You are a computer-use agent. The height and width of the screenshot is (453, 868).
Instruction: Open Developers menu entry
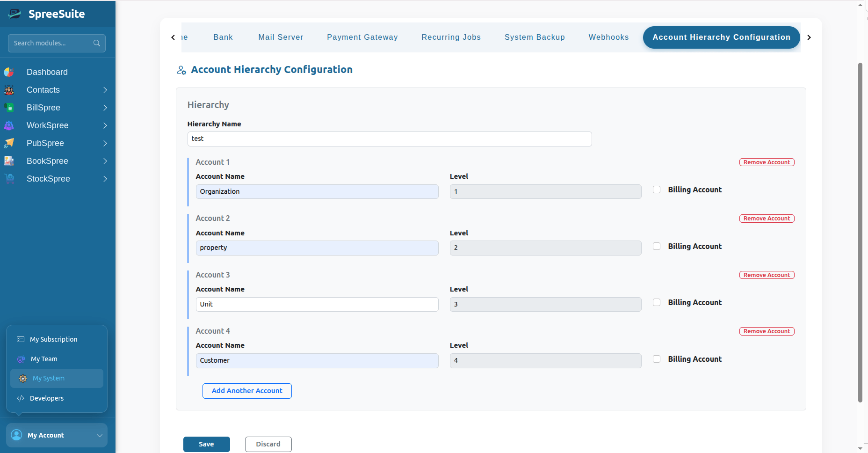pos(47,398)
